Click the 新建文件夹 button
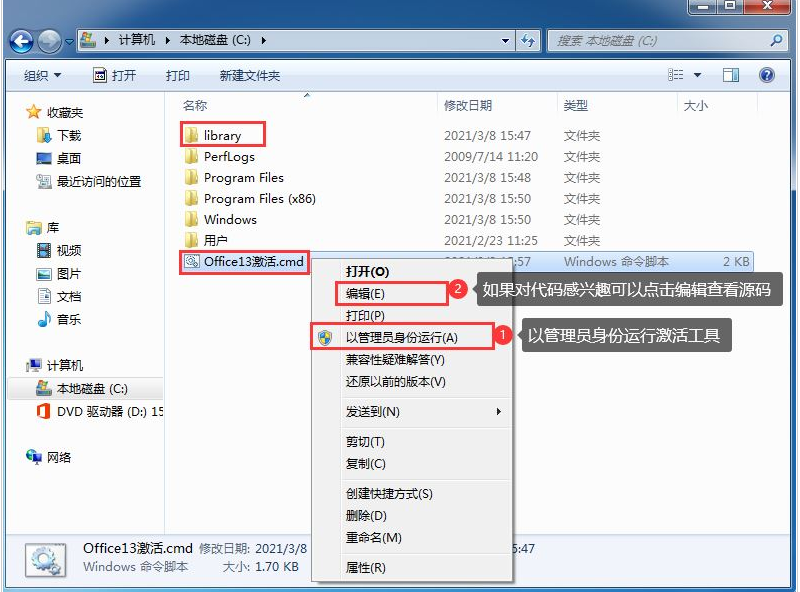Screen dimensions: 800x592 [x=252, y=74]
